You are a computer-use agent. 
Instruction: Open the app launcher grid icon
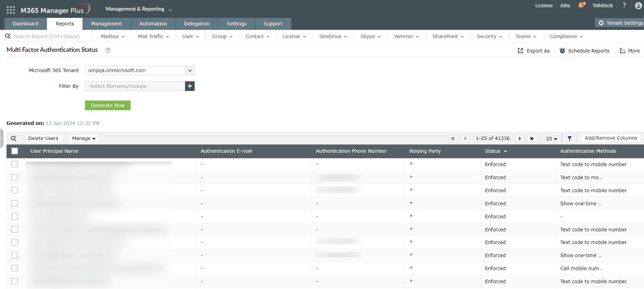tap(11, 10)
